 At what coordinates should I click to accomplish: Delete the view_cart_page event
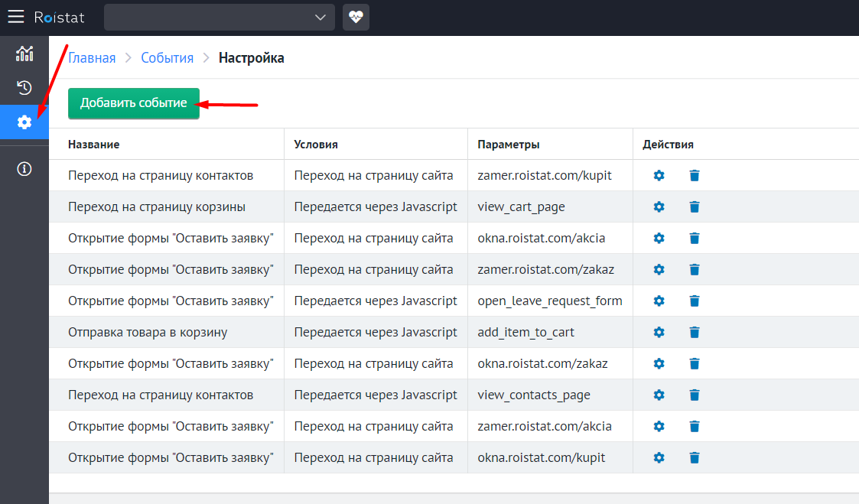[694, 206]
